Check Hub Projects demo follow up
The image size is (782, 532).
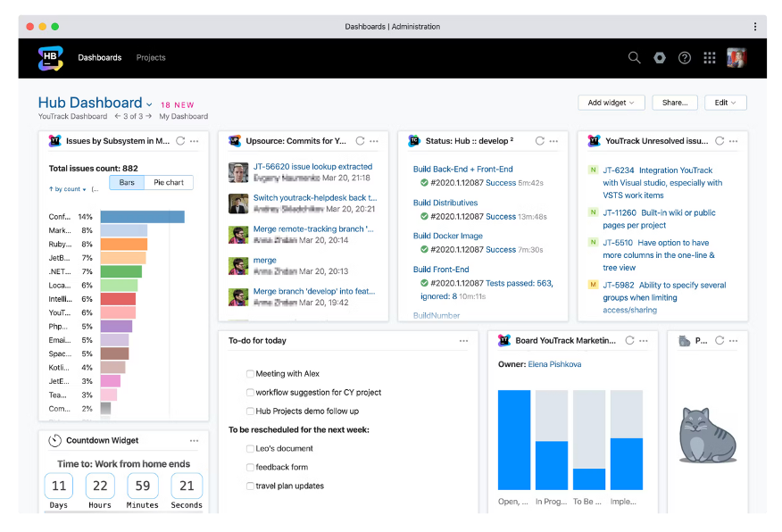coord(250,411)
